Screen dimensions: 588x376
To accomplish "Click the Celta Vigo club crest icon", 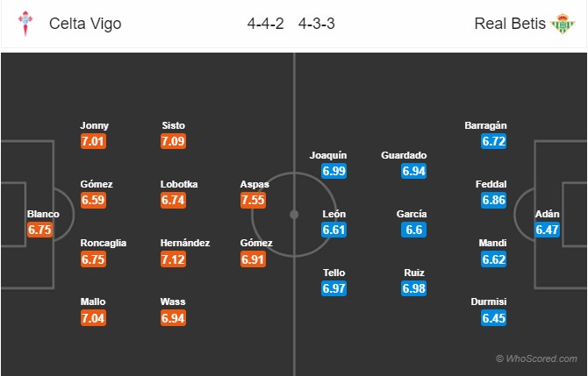I will tap(25, 23).
